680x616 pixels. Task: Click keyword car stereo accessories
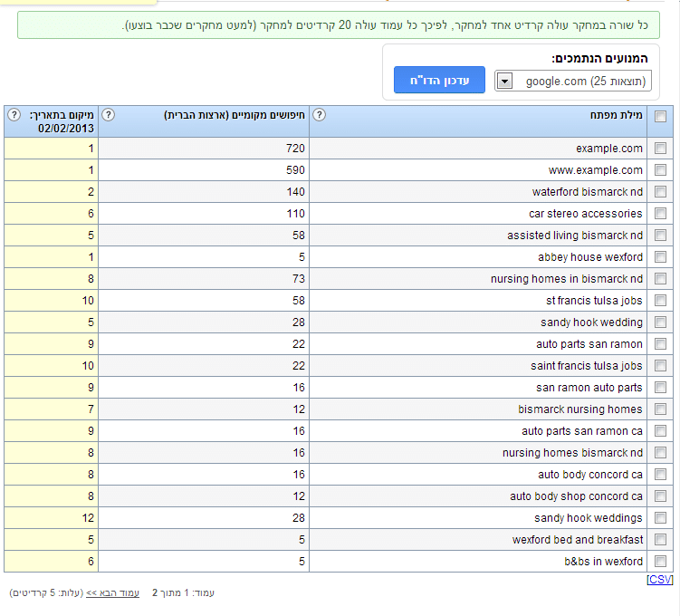586,214
